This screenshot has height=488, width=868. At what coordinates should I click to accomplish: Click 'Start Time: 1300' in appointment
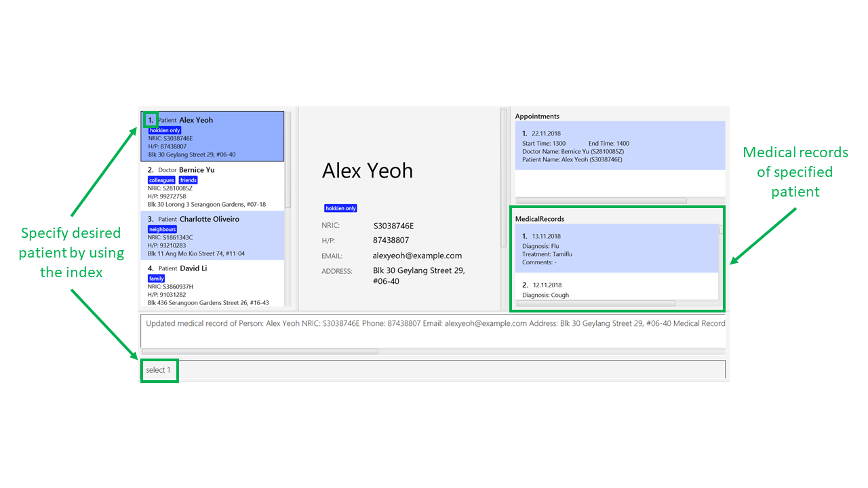pos(544,144)
